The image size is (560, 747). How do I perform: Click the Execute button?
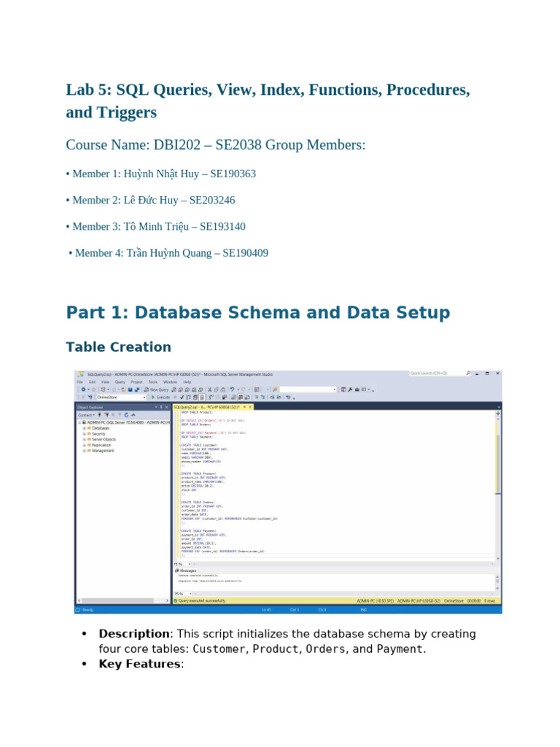[161, 397]
